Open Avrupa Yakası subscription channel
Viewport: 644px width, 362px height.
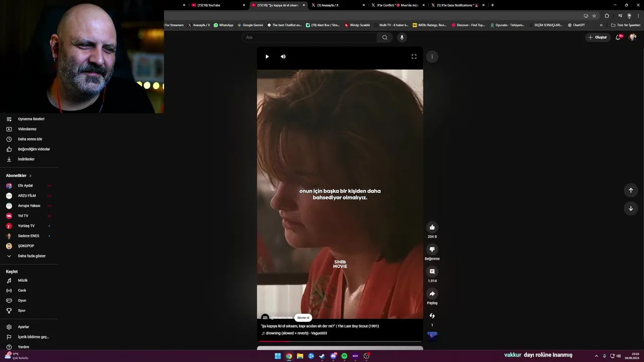coord(29,206)
